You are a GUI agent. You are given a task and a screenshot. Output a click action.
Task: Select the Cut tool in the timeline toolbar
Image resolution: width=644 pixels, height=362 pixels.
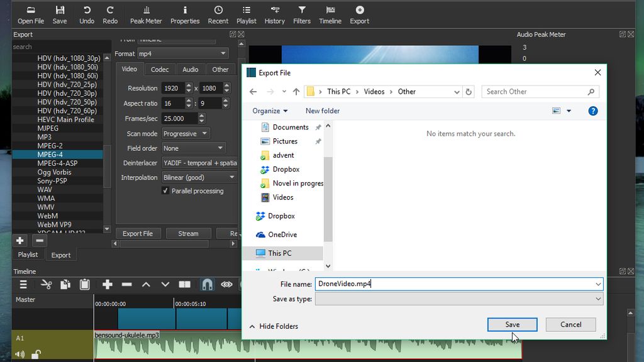45,285
